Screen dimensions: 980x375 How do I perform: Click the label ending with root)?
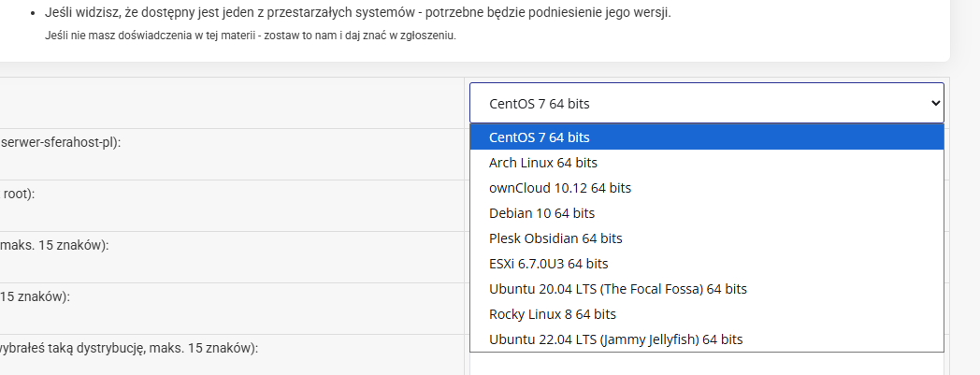tap(18, 194)
